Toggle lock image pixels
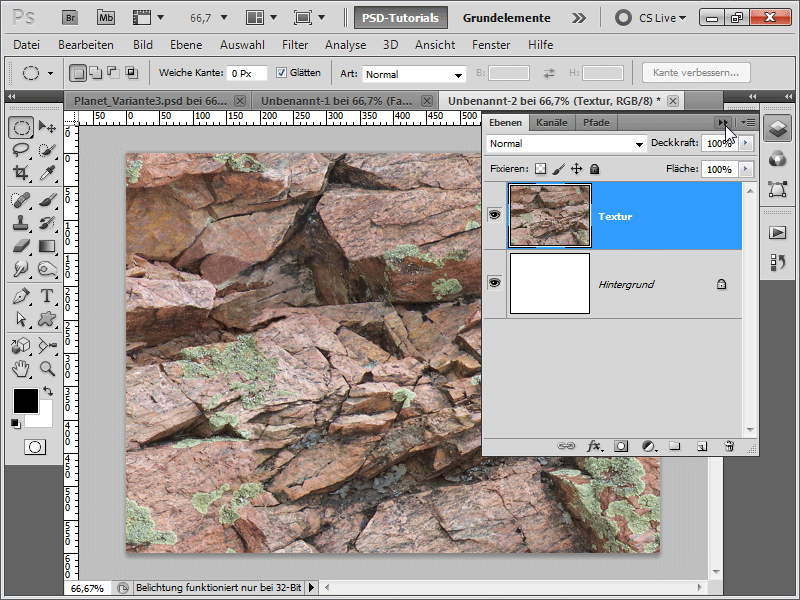 [559, 169]
